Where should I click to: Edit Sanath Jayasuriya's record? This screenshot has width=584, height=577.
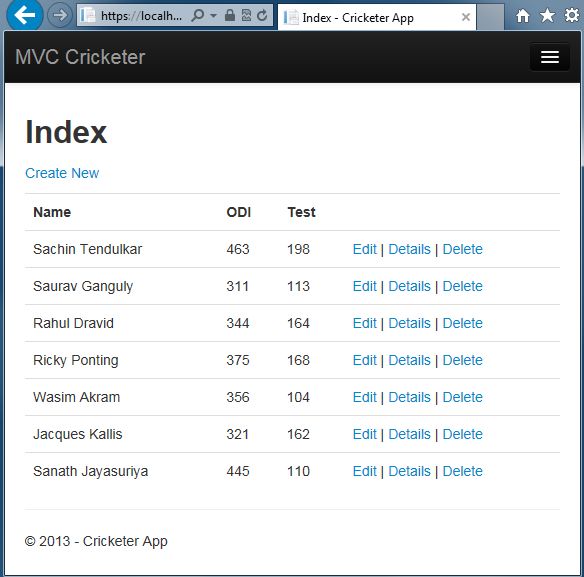[365, 471]
